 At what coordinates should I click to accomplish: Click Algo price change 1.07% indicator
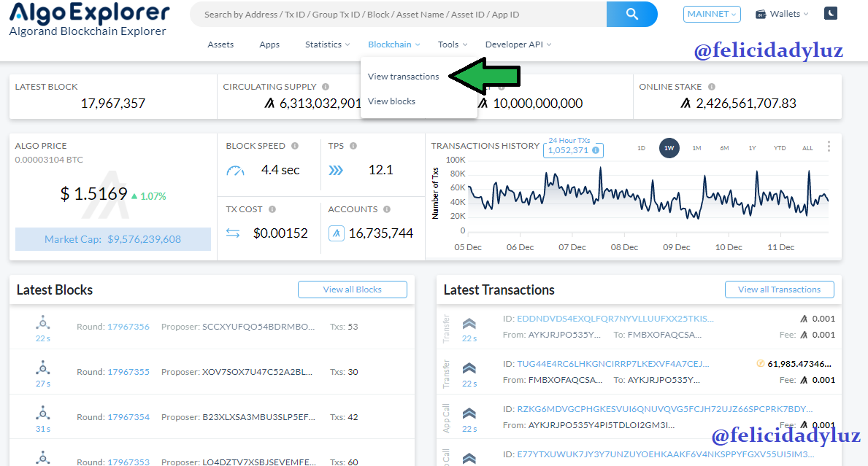(148, 196)
